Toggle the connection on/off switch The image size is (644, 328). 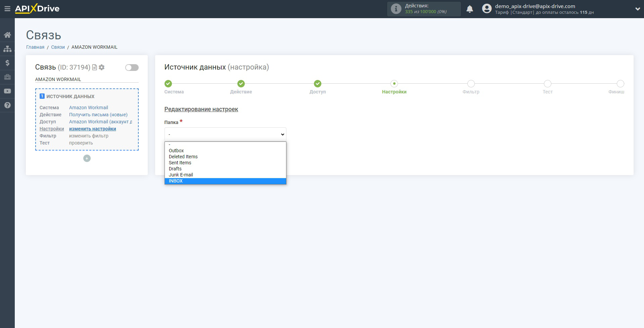click(132, 68)
